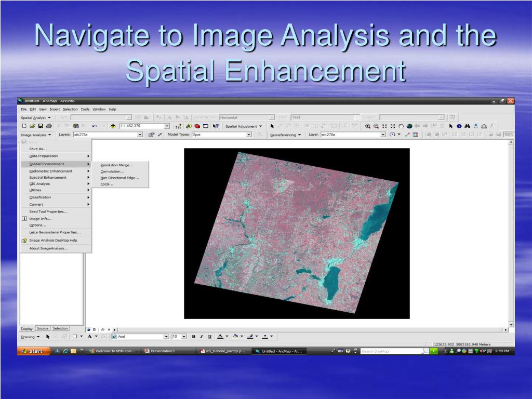Open the Selection menu in menu bar
The width and height of the screenshot is (532, 399).
tap(70, 109)
